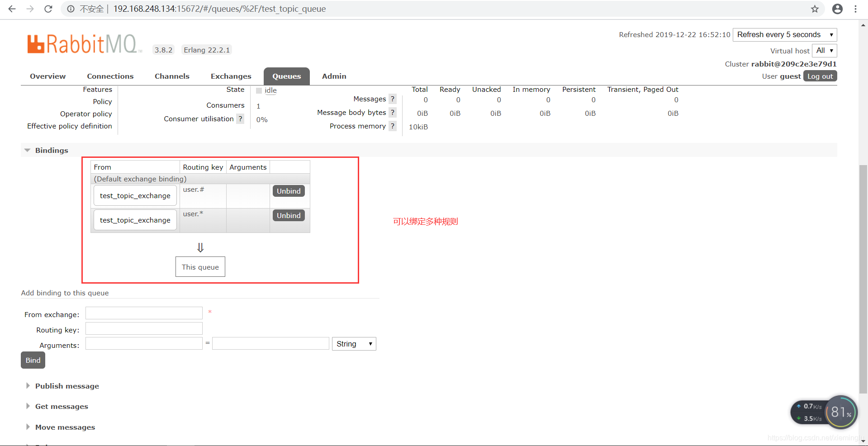The height and width of the screenshot is (446, 868).
Task: Click the site info icon in address bar
Action: [71, 9]
